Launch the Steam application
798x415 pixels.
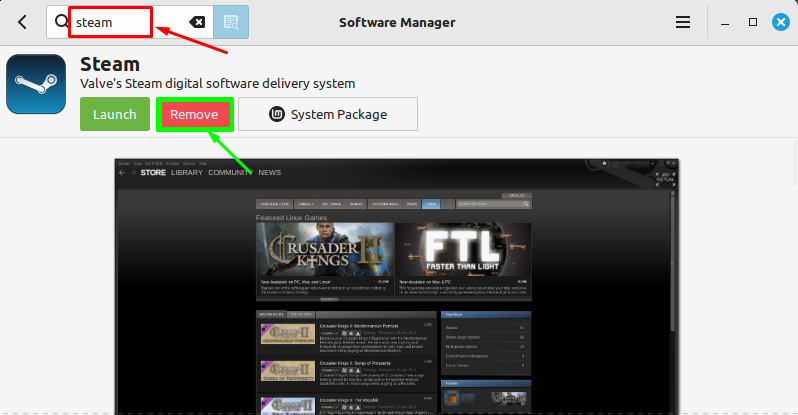[115, 115]
